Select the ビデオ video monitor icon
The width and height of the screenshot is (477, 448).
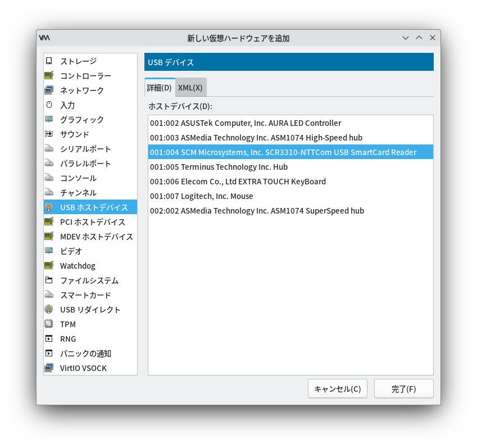[x=49, y=251]
